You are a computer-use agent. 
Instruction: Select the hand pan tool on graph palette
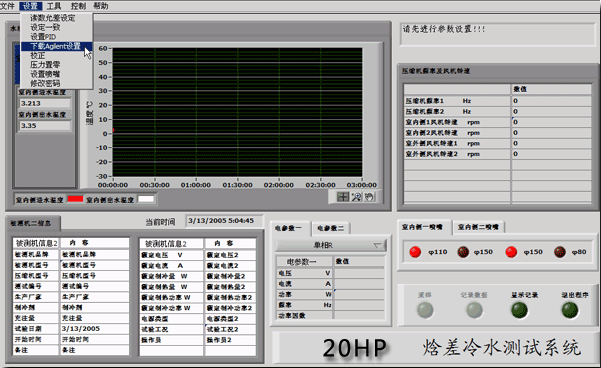pyautogui.click(x=369, y=197)
